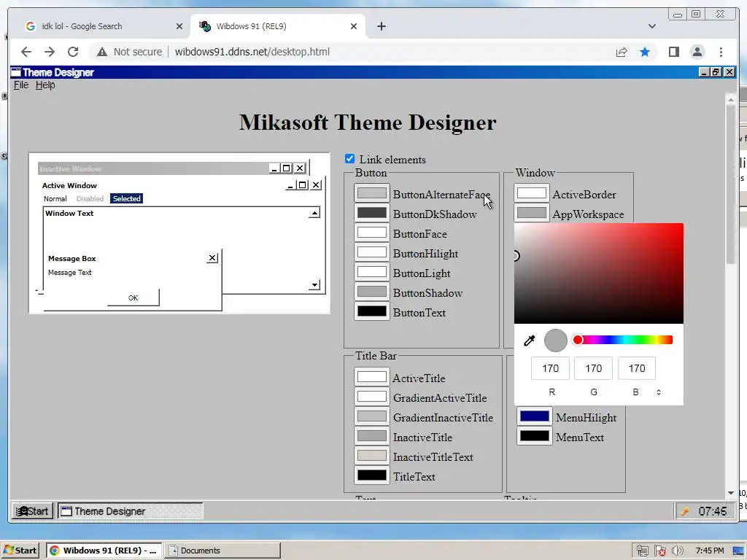Click Theme Designer title bar icon
Image resolution: width=747 pixels, height=560 pixels.
tap(16, 72)
